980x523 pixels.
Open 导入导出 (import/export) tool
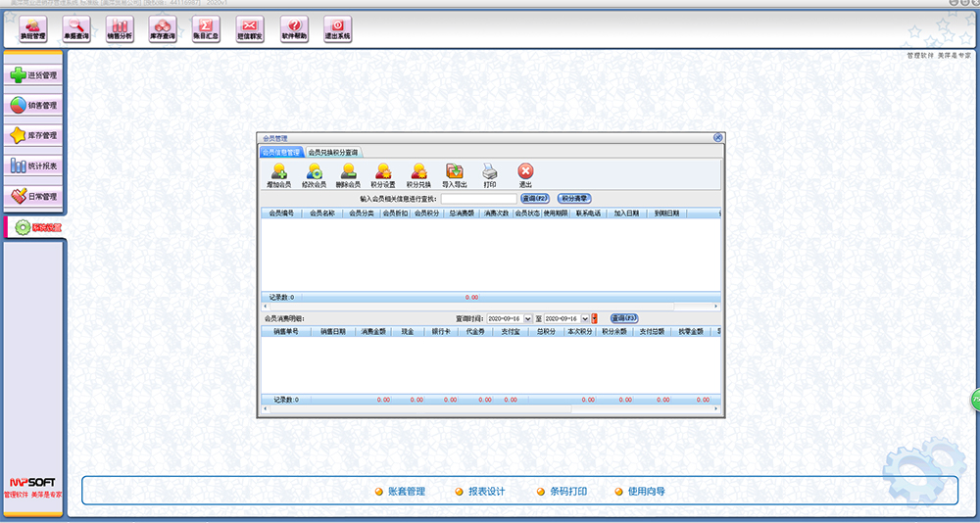(x=455, y=174)
